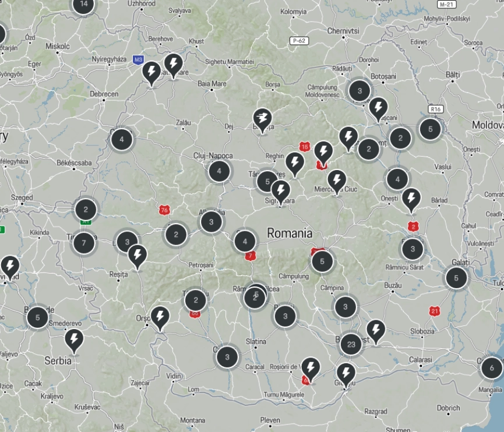Open the 3 cluster above Râmnicu Sărat

click(x=413, y=249)
